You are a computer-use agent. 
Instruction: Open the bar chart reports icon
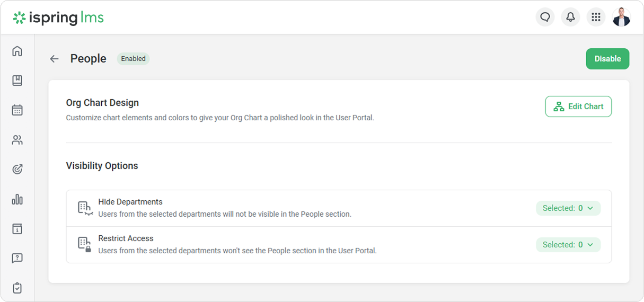click(17, 199)
